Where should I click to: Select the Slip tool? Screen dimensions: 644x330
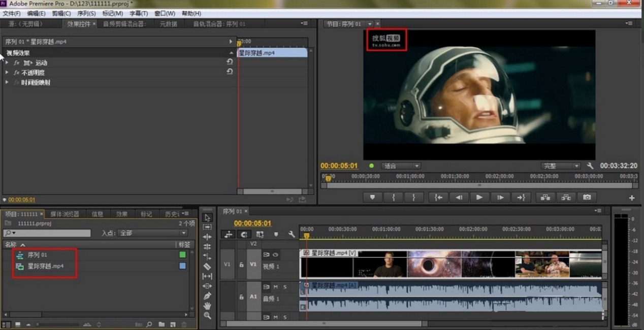pyautogui.click(x=207, y=276)
